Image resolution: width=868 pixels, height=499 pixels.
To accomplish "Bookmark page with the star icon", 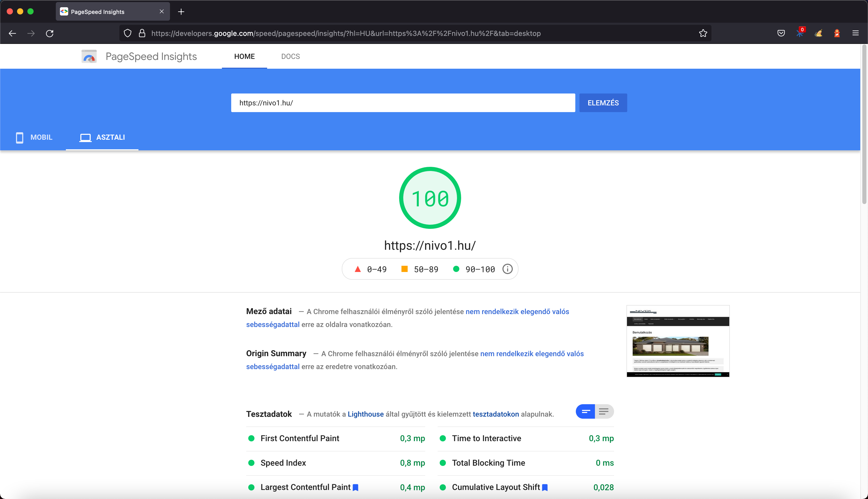I will [703, 33].
